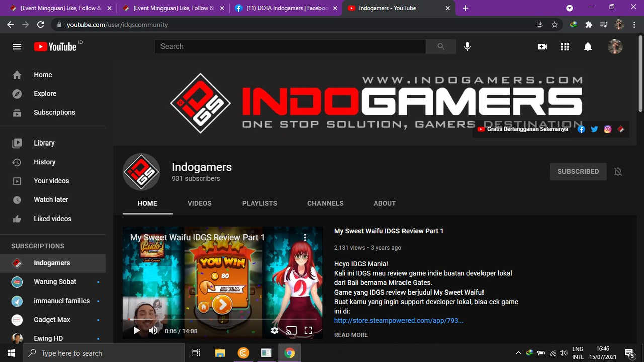Click the banner Instagram icon
The image size is (644, 362).
607,129
